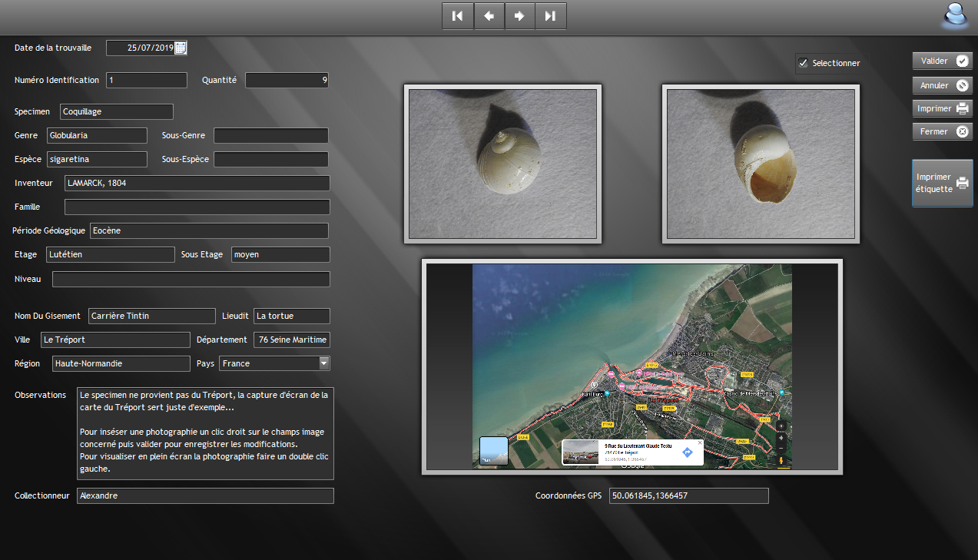Click the Fermer button
This screenshot has height=560, width=978.
(x=943, y=131)
